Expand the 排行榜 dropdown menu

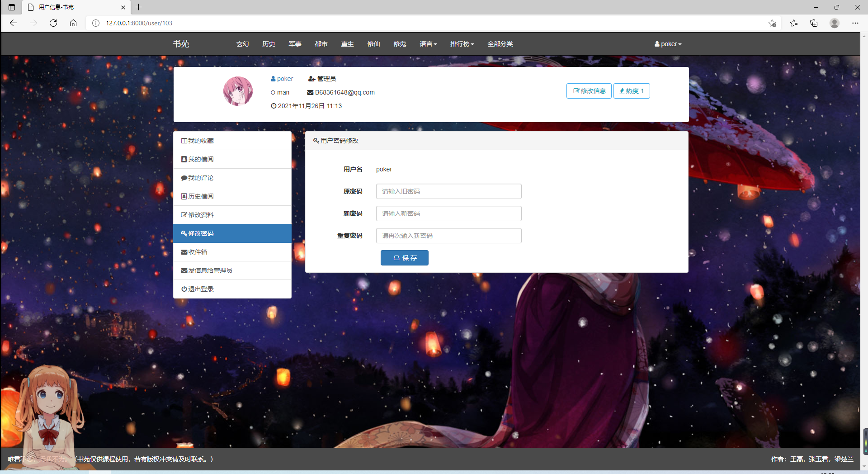462,44
